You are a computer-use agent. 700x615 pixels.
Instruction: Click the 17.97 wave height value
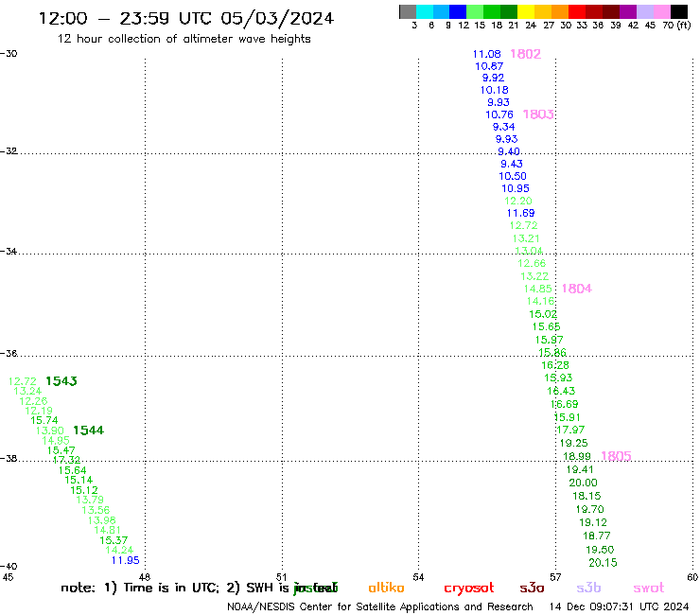pyautogui.click(x=571, y=430)
